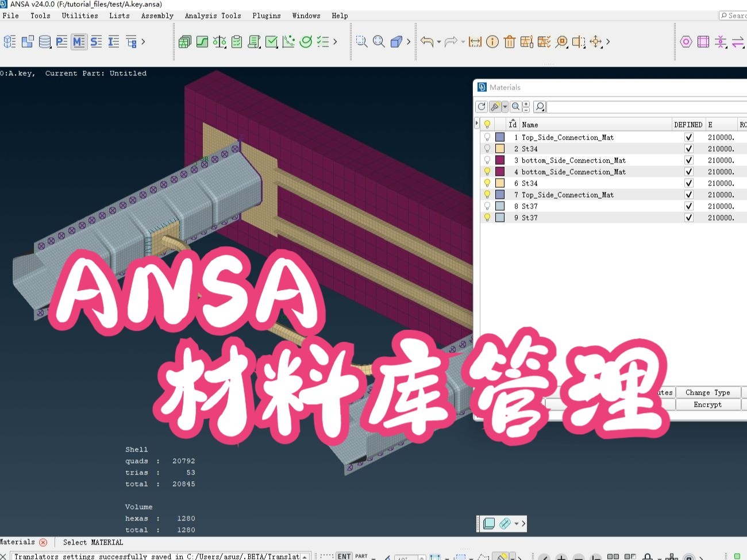Click the Includes blocks toolbar icon
The image size is (747, 560).
(28, 41)
